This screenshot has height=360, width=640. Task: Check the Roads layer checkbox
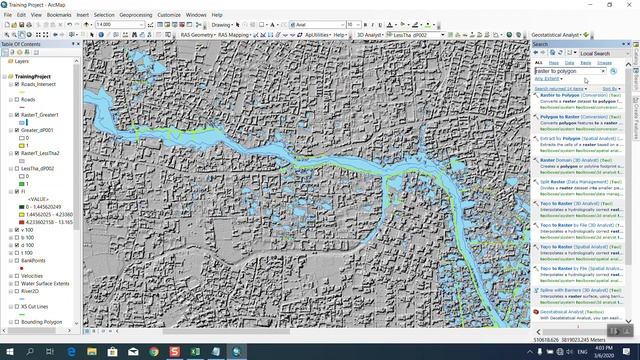click(17, 100)
